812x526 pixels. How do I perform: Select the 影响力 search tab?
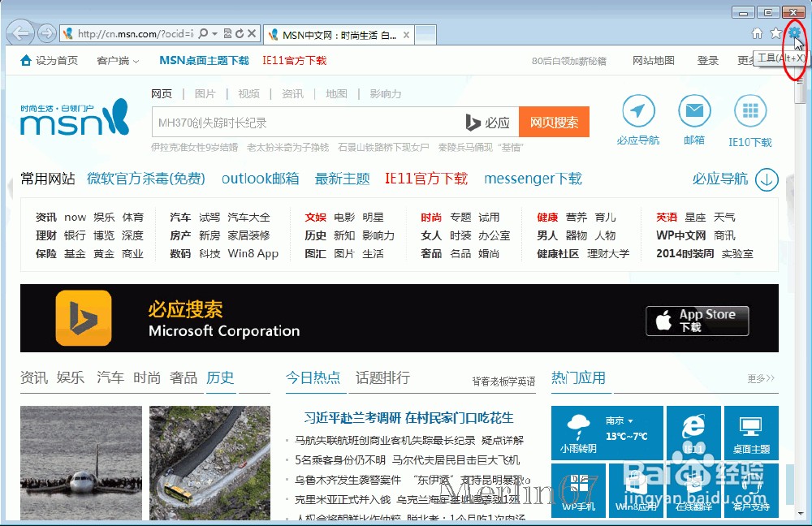click(x=385, y=93)
